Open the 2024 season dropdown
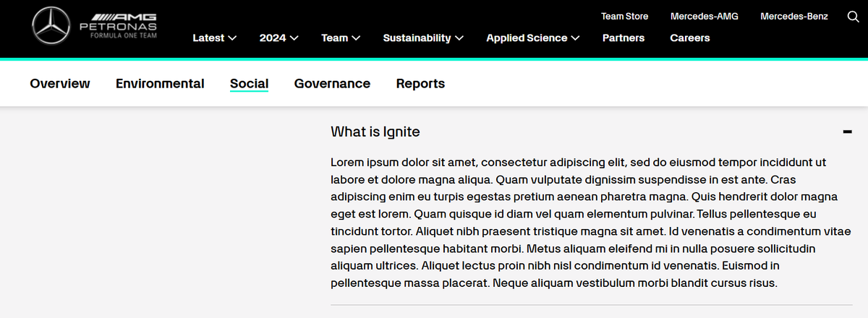The image size is (868, 318). point(279,38)
